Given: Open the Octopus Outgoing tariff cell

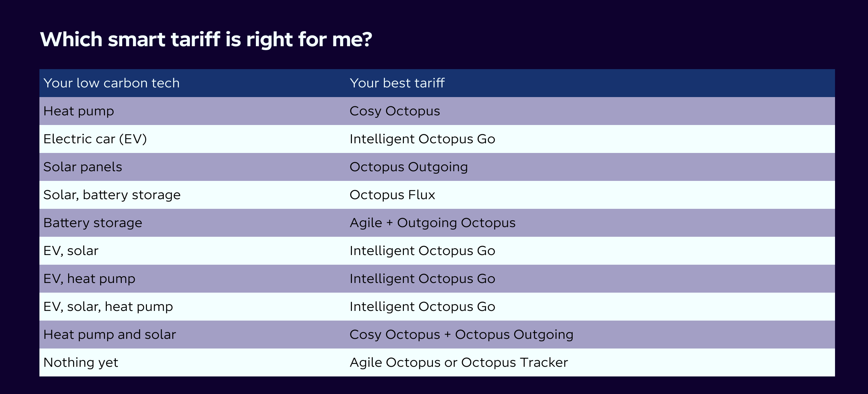Looking at the screenshot, I should (409, 167).
